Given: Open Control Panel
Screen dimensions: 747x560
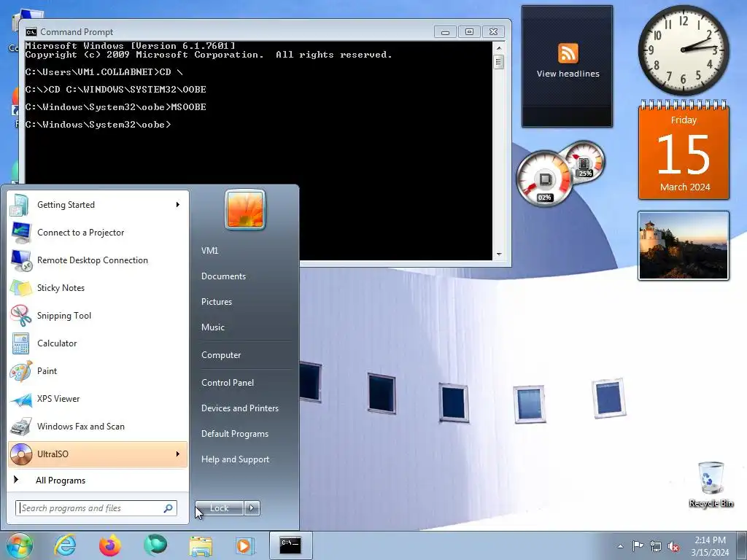Looking at the screenshot, I should click(228, 383).
